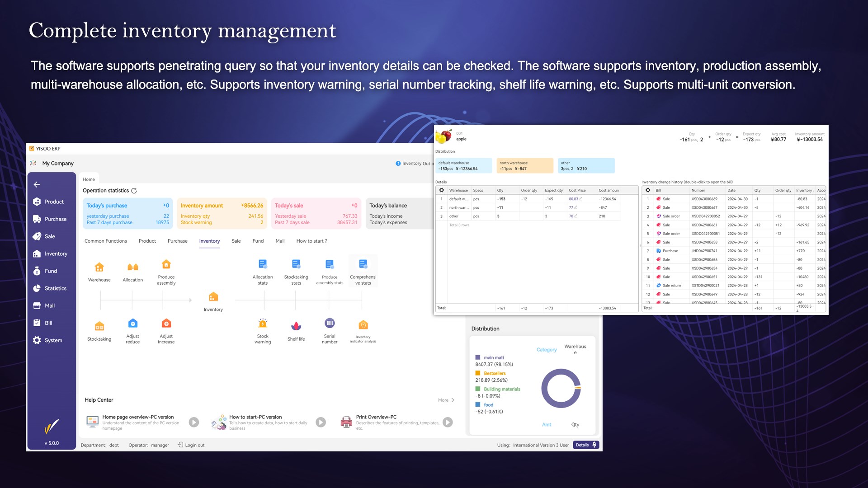Switch distribution chart to Qty
This screenshot has height=488, width=868.
coord(575,425)
